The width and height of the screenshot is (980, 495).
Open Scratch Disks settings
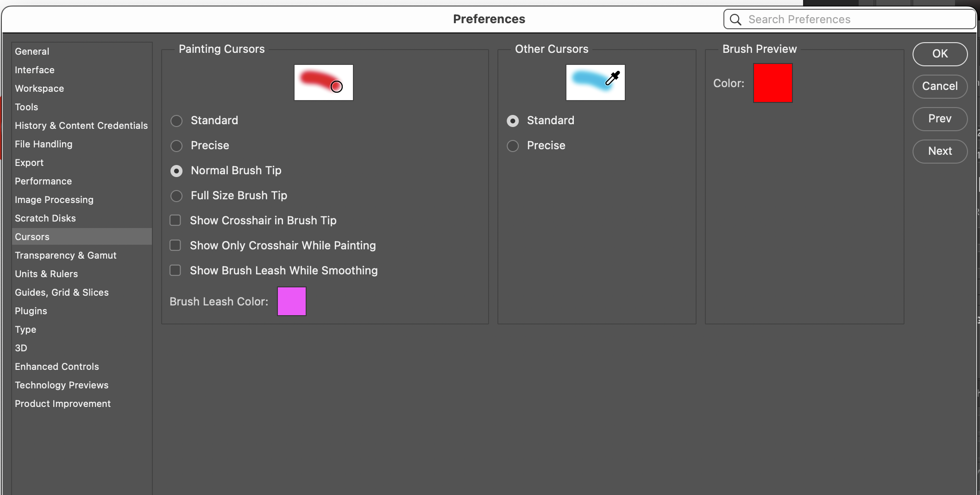(45, 218)
